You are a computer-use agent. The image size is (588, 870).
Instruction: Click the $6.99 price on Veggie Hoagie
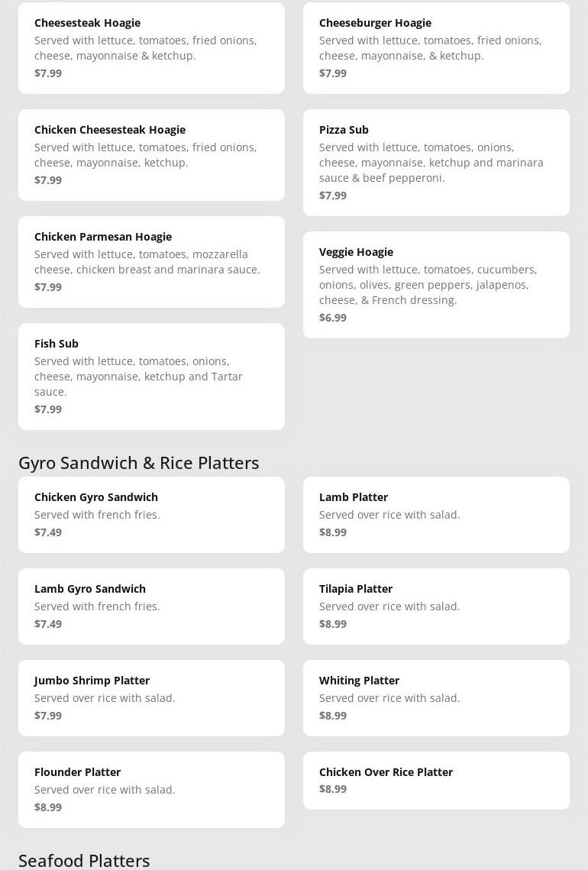(x=333, y=318)
